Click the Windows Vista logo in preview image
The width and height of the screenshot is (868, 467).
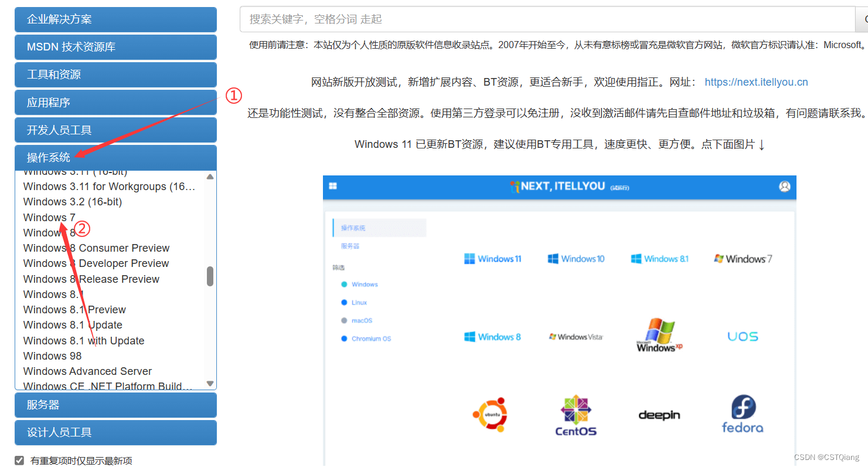(x=576, y=337)
